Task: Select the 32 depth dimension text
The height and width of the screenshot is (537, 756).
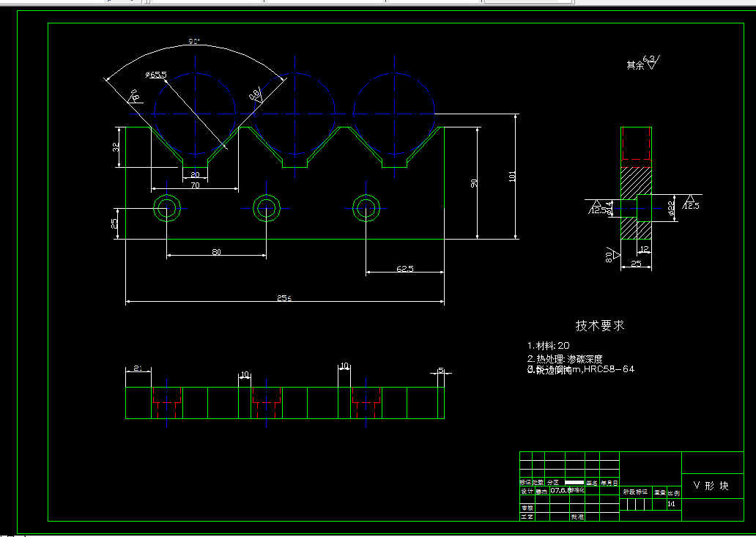Action: pos(116,147)
